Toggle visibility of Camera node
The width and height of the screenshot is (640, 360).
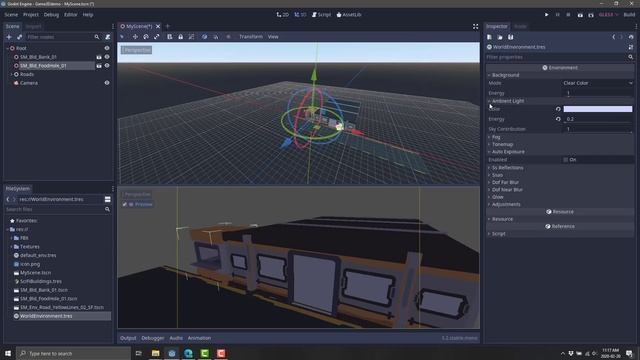click(107, 83)
